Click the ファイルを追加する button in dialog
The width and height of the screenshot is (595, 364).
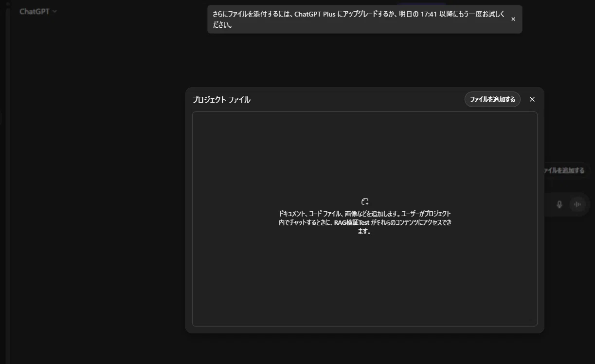[x=492, y=99]
